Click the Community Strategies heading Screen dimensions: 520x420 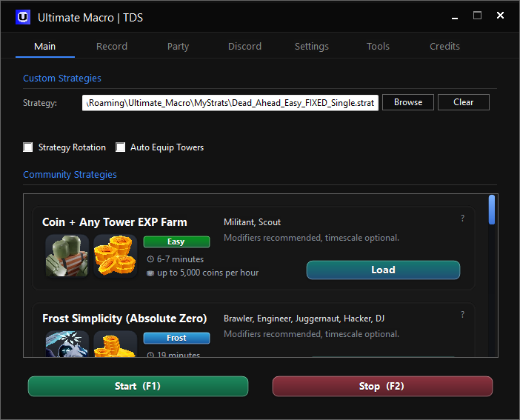(x=70, y=175)
